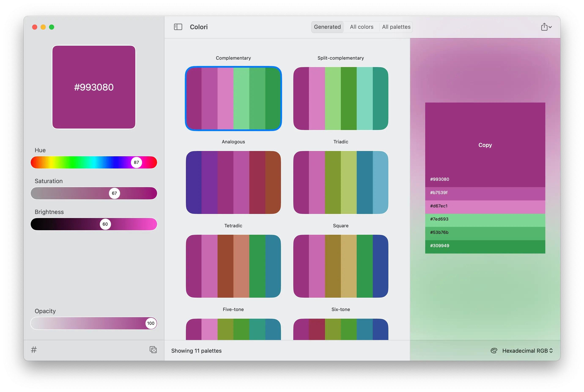This screenshot has width=584, height=392.
Task: Select the Triadic palette thumbnail
Action: [340, 182]
